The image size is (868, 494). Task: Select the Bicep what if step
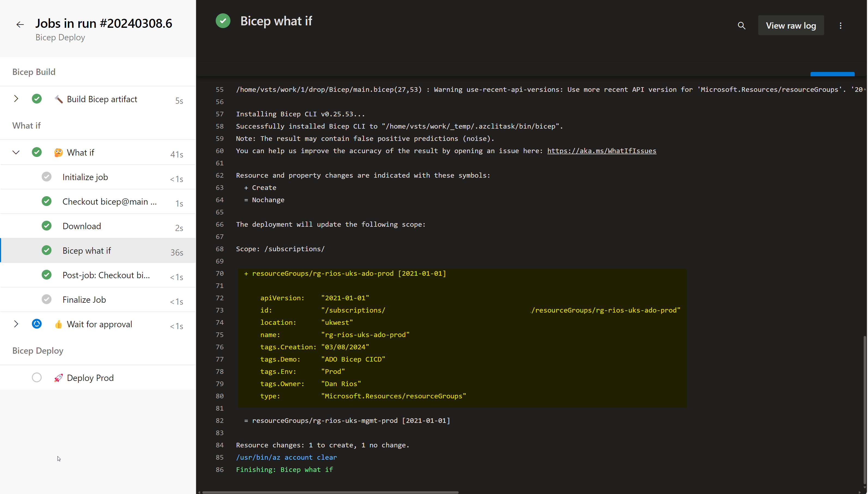98,250
